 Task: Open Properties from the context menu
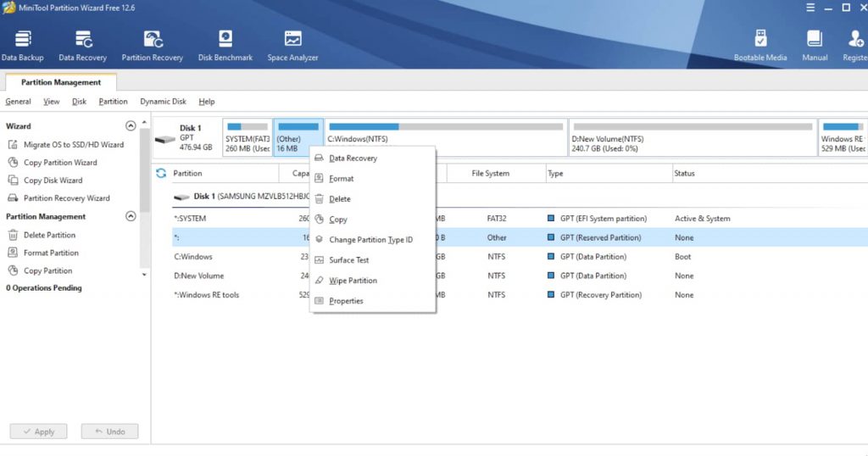pyautogui.click(x=373, y=301)
